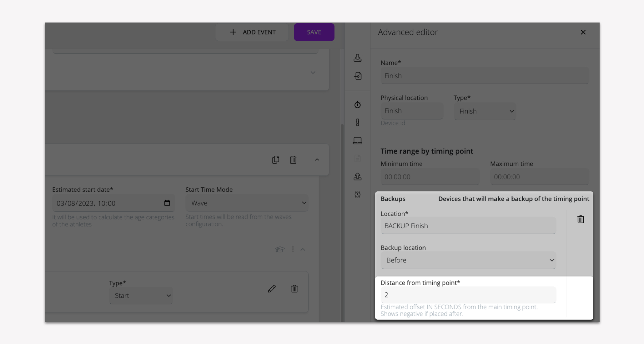The width and height of the screenshot is (644, 344).
Task: Expand the upper card's down chevron
Action: click(x=313, y=73)
